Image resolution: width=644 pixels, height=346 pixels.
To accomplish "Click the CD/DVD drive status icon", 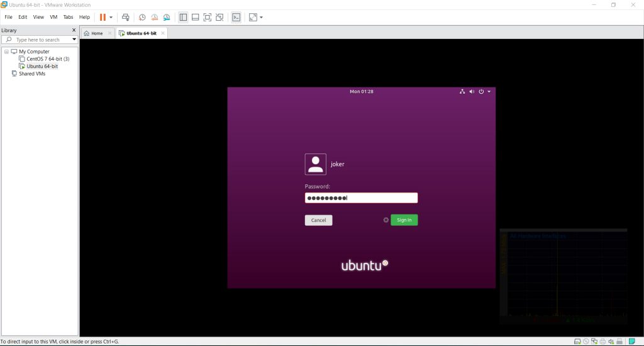I will pos(586,342).
